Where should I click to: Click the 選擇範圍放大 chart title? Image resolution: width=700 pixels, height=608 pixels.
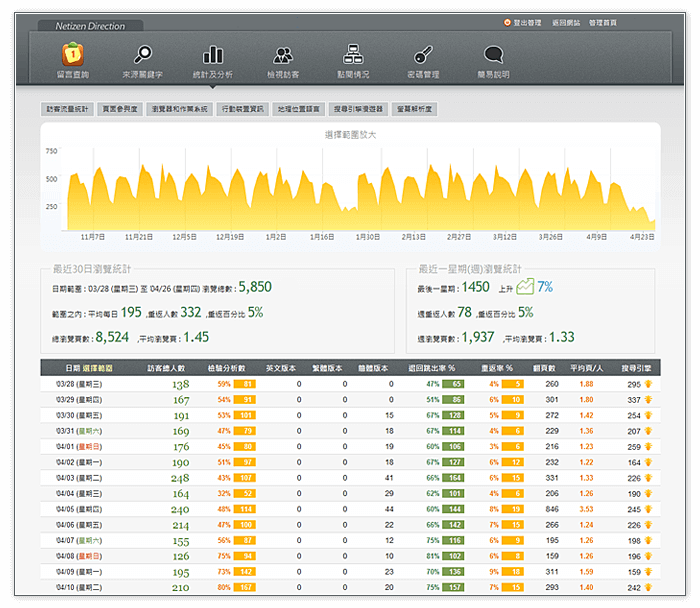350,134
